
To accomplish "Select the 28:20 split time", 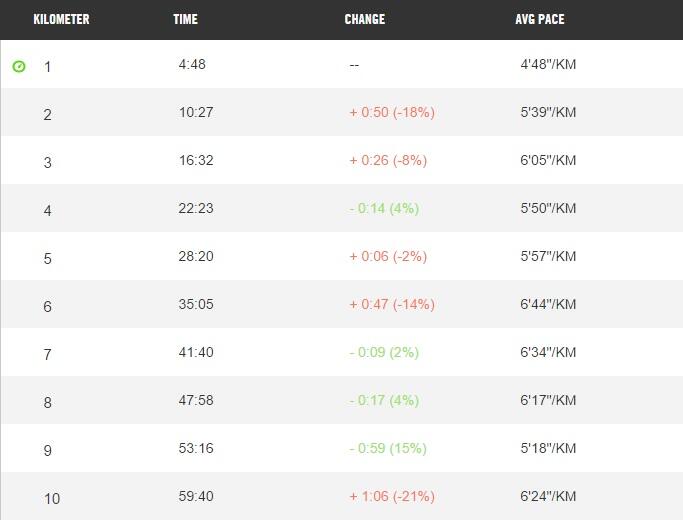I will tap(196, 256).
